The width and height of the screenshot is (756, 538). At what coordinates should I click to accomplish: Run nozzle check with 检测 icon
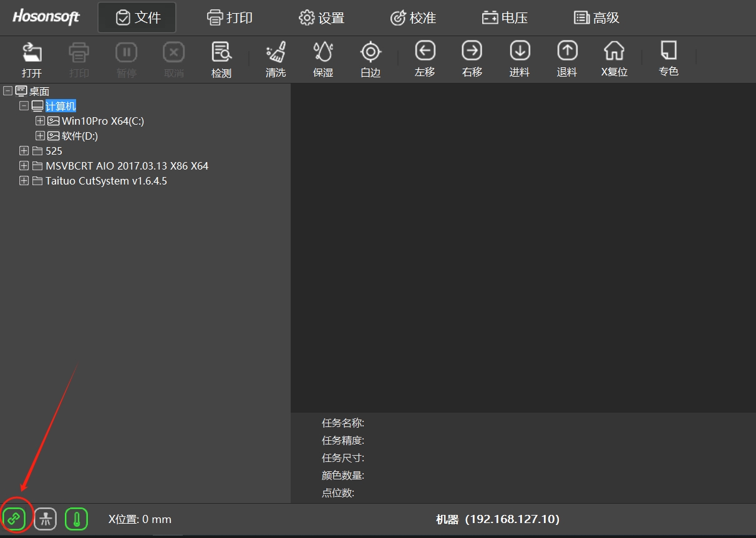click(221, 53)
